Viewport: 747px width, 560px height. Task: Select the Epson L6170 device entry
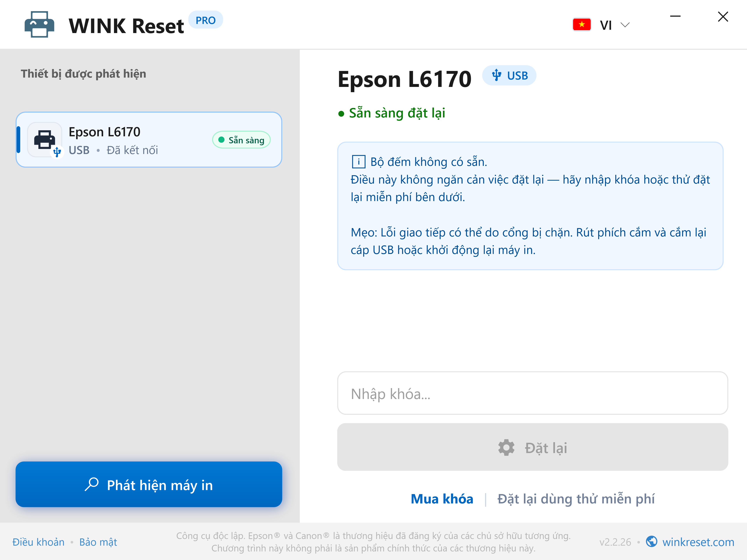(149, 139)
